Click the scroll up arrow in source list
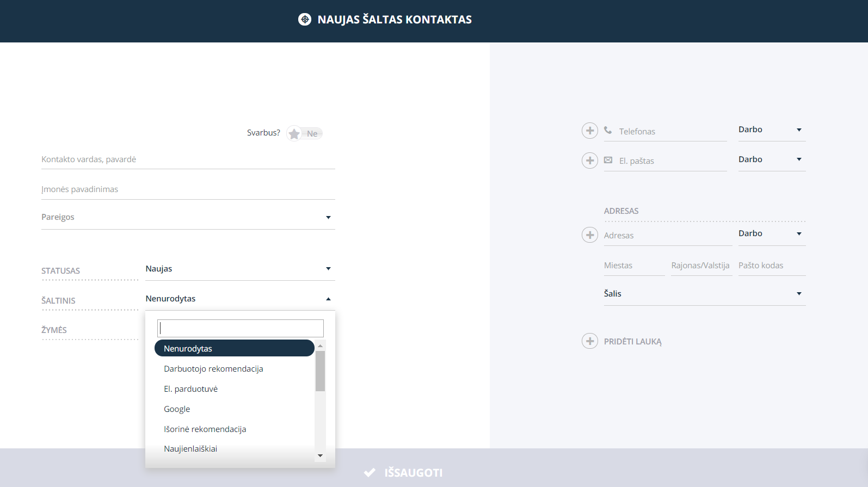 coord(320,346)
